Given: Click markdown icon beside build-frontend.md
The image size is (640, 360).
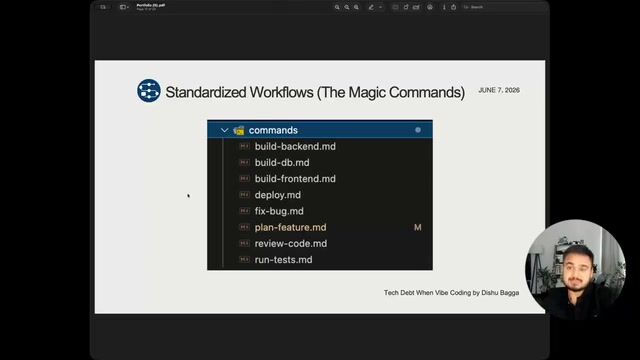Looking at the screenshot, I should [244, 178].
